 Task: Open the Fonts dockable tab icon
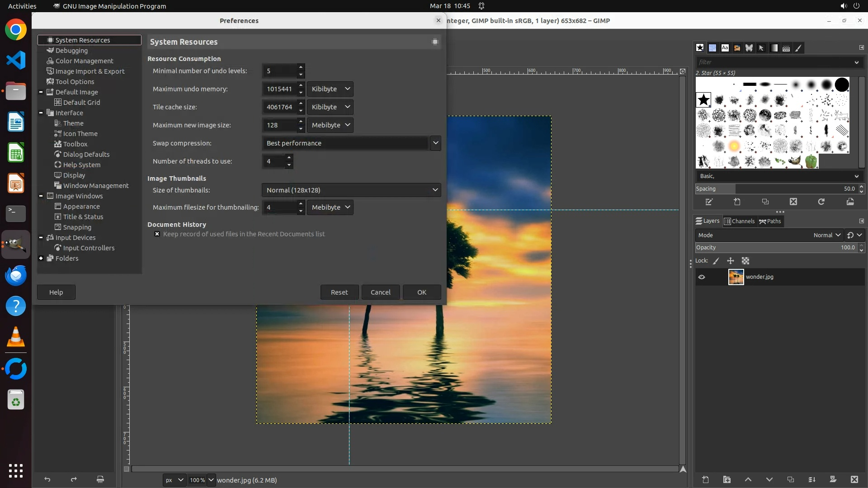pos(725,48)
